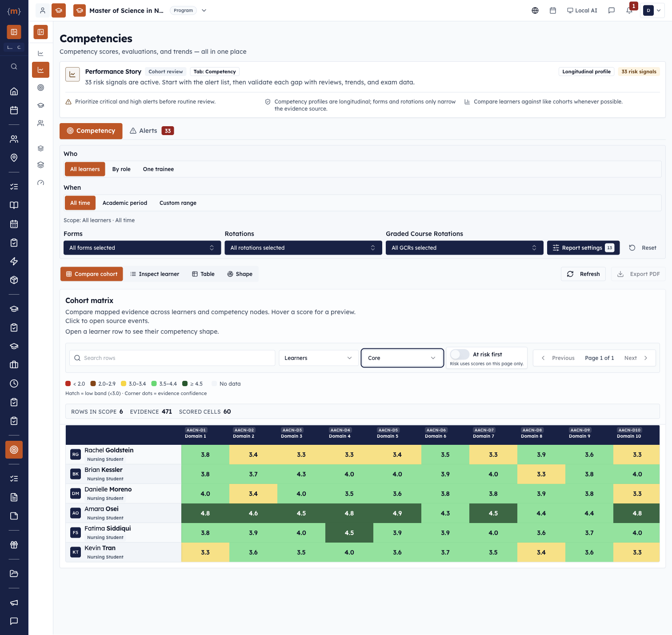
Task: Open the folder icon in sidebar
Action: (x=14, y=574)
